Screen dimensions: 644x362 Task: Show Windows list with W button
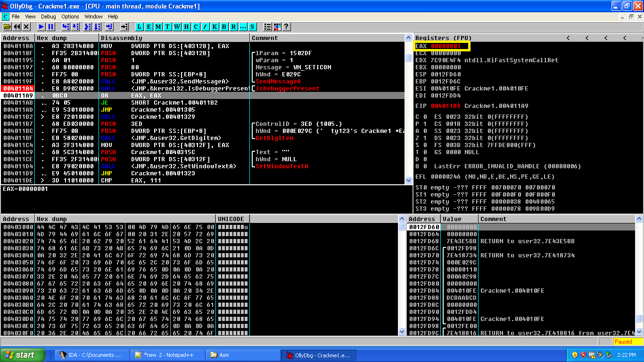pos(177,27)
